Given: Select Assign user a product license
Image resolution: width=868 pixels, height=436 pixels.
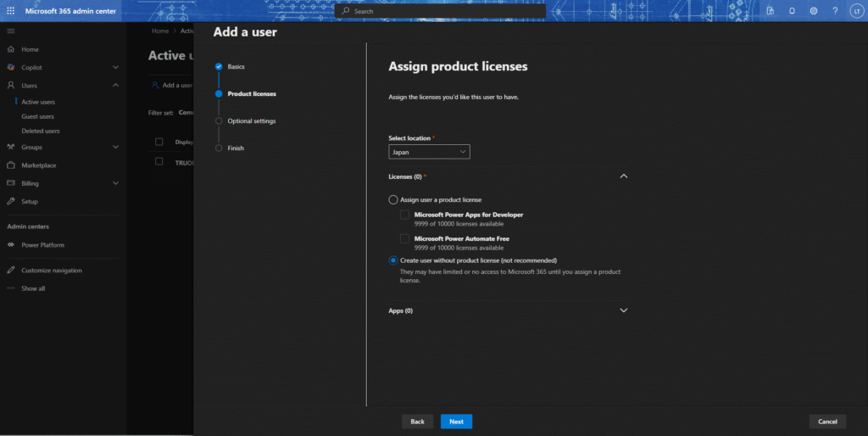Looking at the screenshot, I should tap(392, 199).
